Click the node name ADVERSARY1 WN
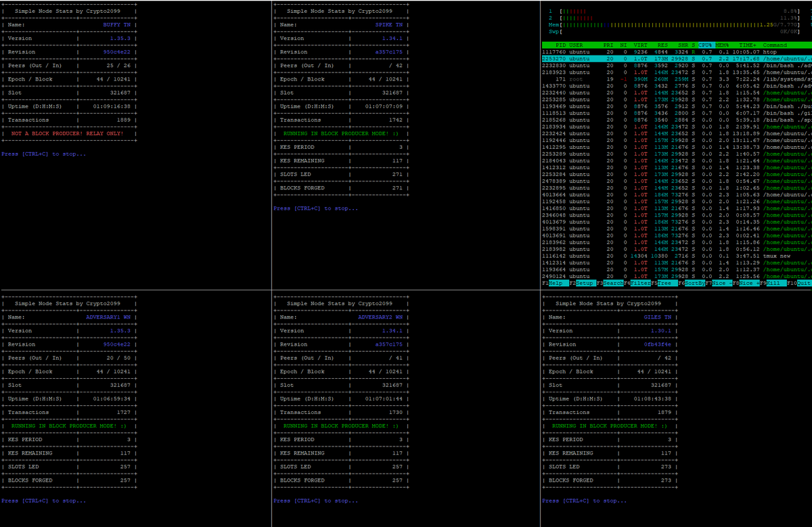Image resolution: width=812 pixels, height=527 pixels. pyautogui.click(x=109, y=317)
